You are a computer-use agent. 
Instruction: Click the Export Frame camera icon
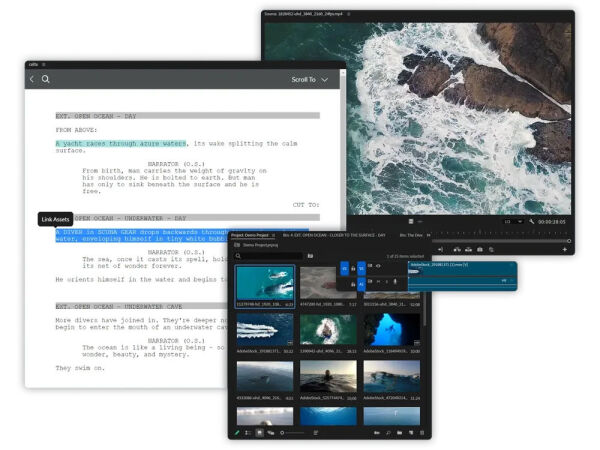[480, 249]
